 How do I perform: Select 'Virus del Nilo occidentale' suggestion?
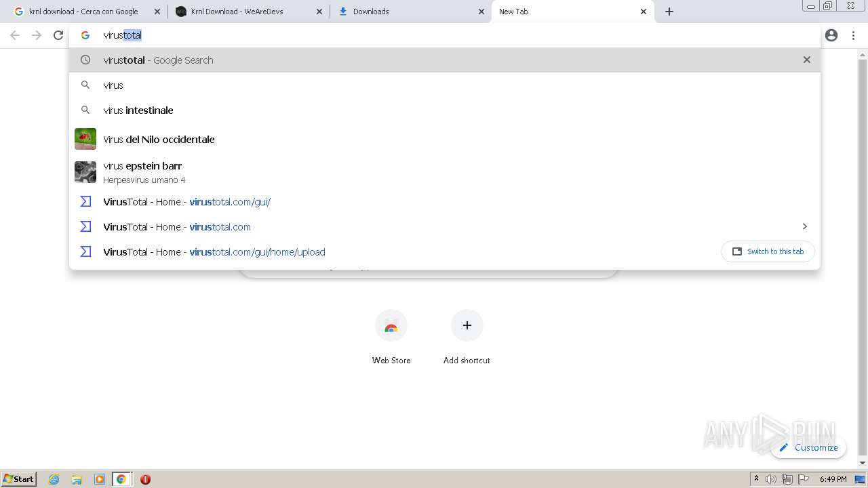coord(445,139)
